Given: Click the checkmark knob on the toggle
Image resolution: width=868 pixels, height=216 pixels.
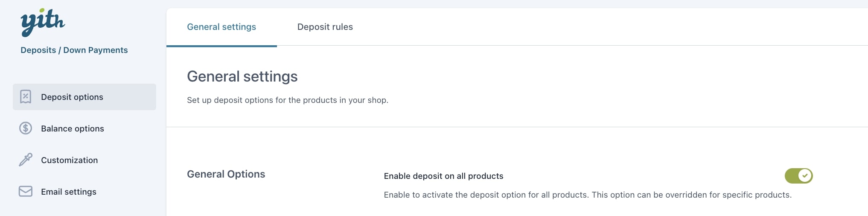Looking at the screenshot, I should pyautogui.click(x=805, y=176).
